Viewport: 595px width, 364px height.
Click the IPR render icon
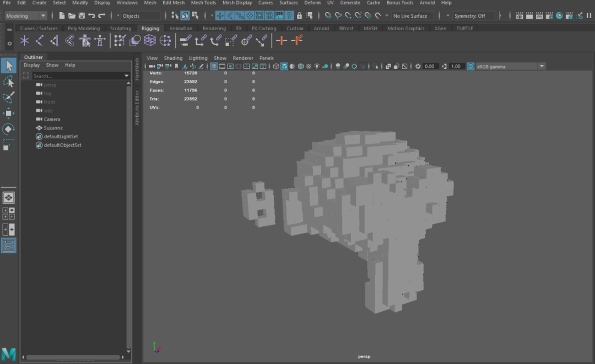tap(539, 15)
